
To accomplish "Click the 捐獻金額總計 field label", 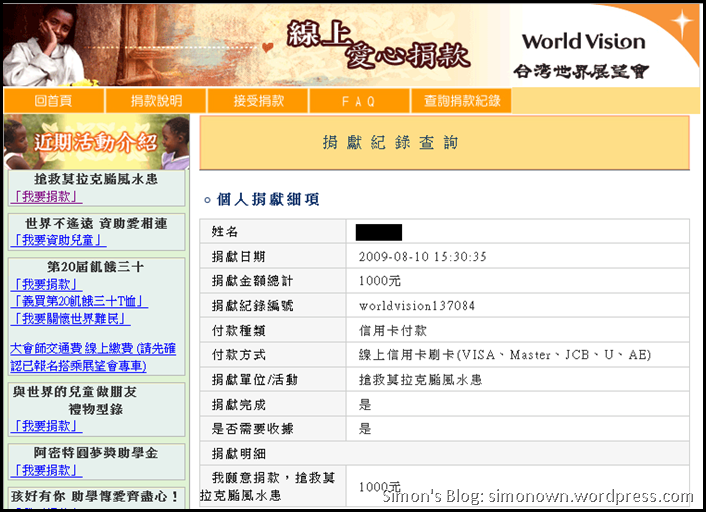I will click(x=252, y=281).
